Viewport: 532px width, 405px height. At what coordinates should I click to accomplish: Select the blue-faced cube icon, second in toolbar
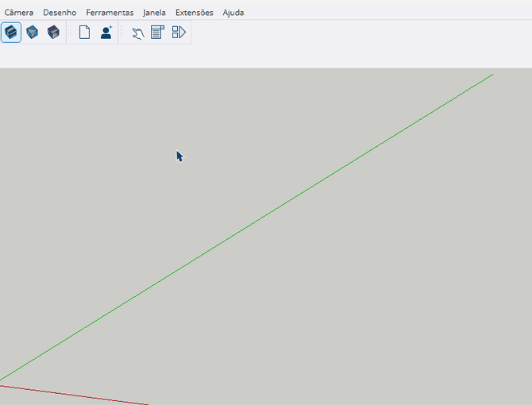(x=33, y=33)
